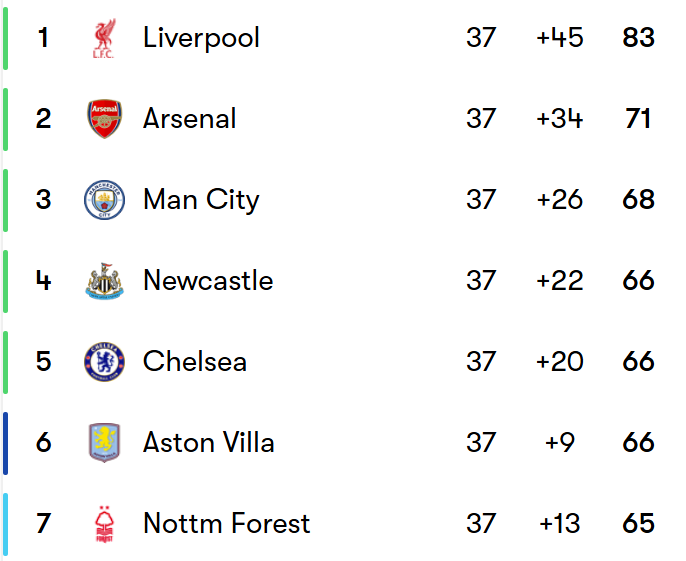Viewport: 686px width, 561px height.
Task: Click the dark blue bar beside Aston Villa
Action: tap(5, 443)
